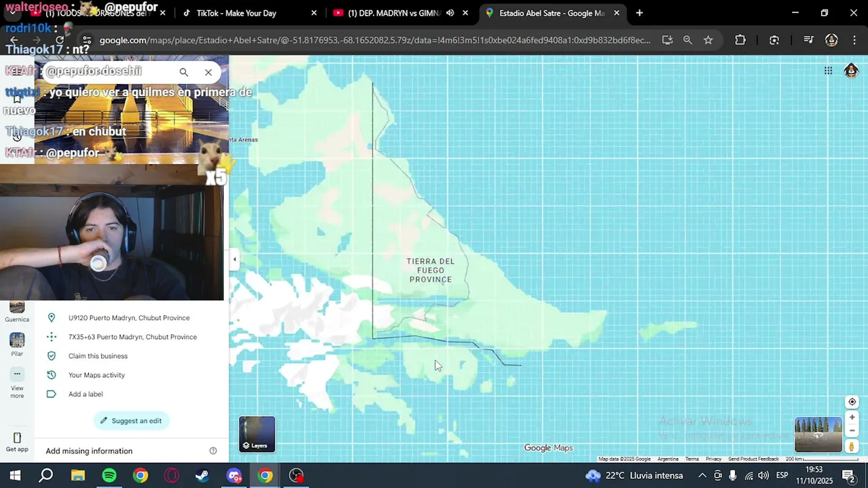Screen dimensions: 868x488
Task: Open Your Maps activity
Action: [x=132, y=375]
